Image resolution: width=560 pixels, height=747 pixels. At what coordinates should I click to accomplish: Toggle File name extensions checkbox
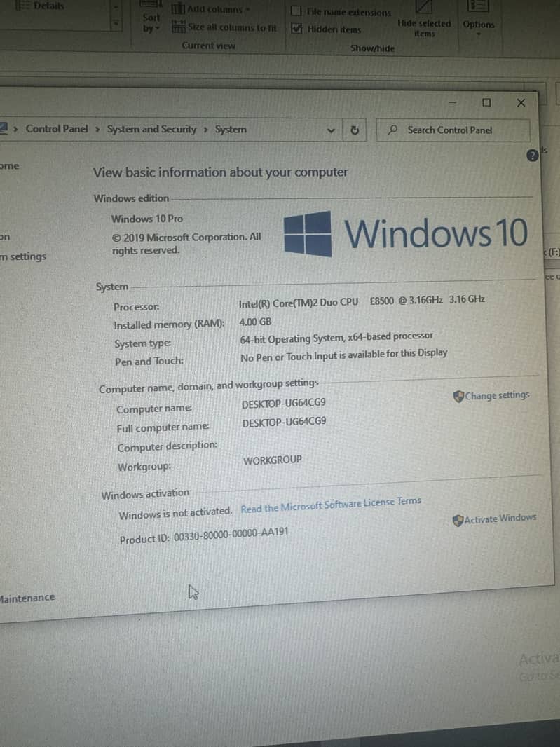pos(296,11)
